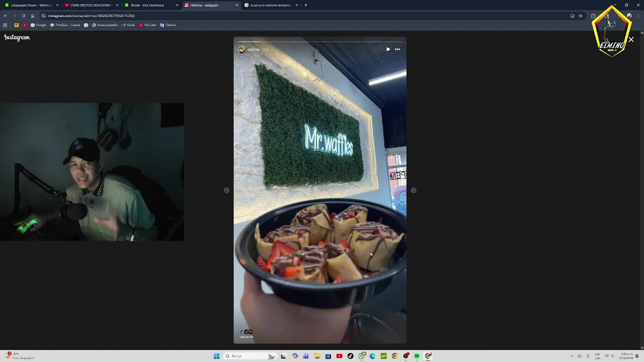Open the ESP LAA language indicator
Image resolution: width=644 pixels, height=362 pixels.
[597, 356]
